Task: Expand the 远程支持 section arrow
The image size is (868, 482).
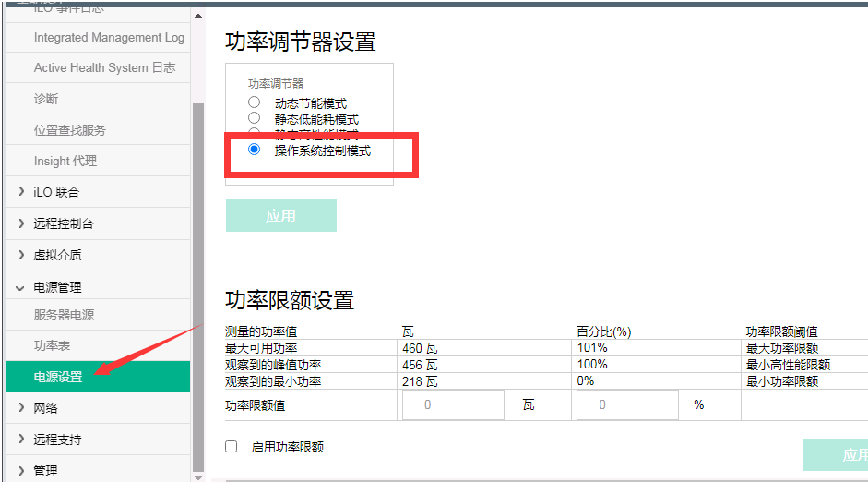Action: [21, 440]
